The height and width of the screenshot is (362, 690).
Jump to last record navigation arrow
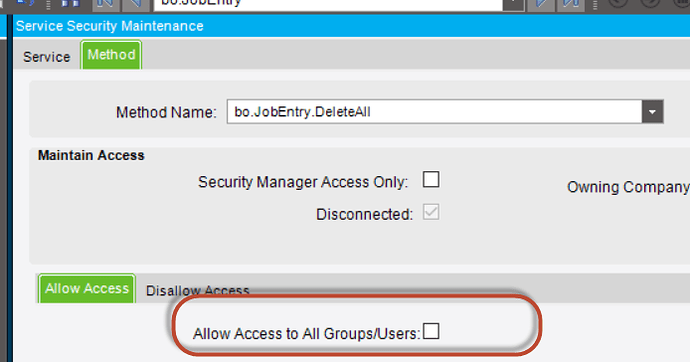571,4
